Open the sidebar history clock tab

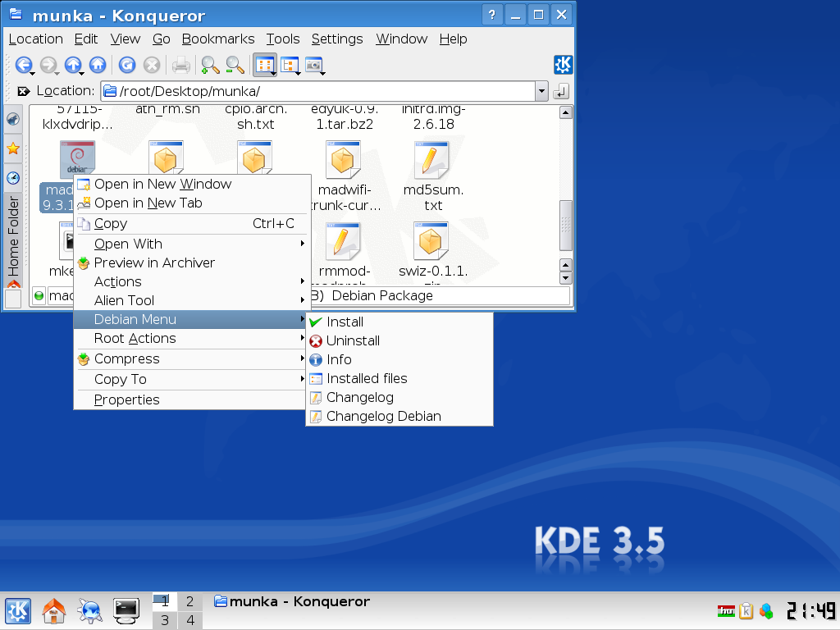[x=13, y=177]
